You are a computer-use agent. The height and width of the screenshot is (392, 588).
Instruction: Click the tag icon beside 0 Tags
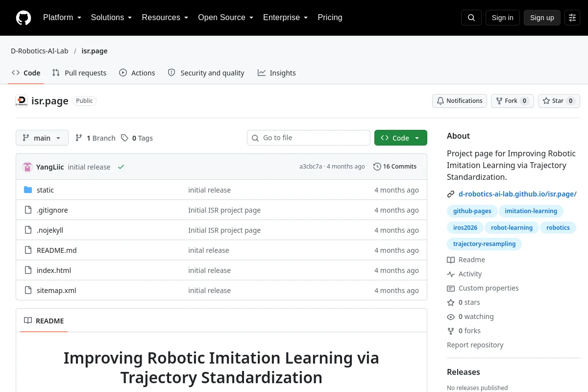click(x=125, y=138)
